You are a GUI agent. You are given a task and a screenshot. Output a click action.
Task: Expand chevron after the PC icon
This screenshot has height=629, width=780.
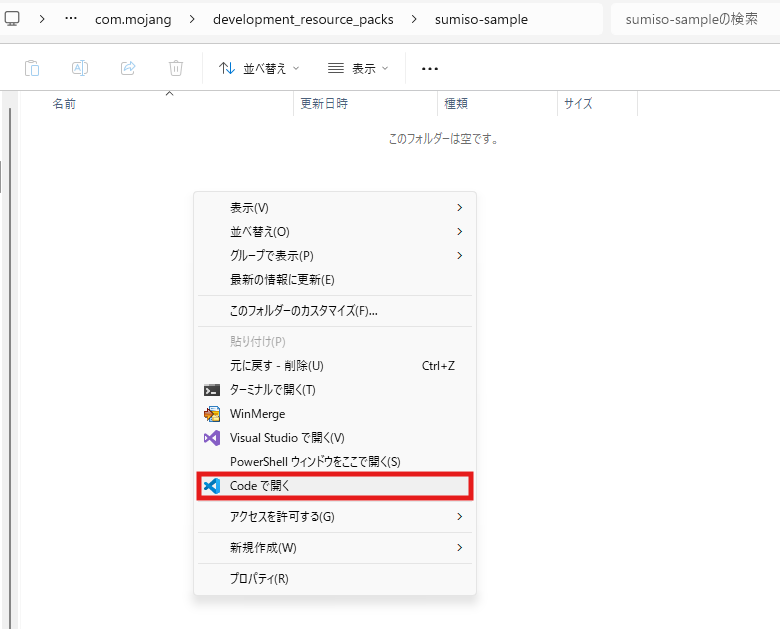(x=42, y=19)
